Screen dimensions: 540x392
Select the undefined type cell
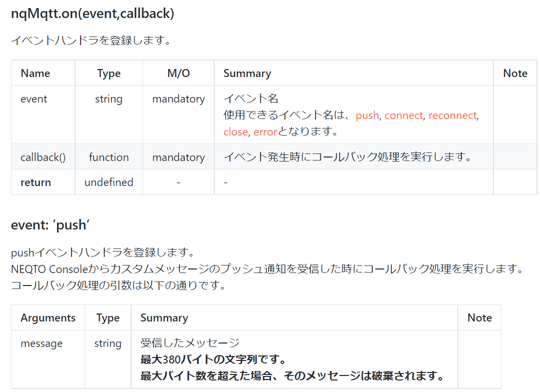pos(109,182)
